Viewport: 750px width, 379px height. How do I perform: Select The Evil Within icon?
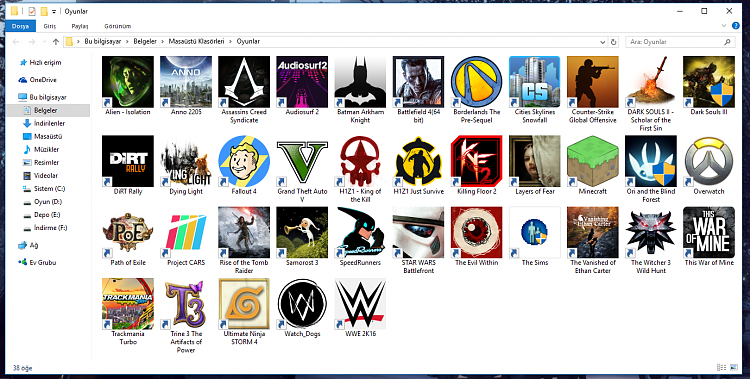(x=476, y=233)
